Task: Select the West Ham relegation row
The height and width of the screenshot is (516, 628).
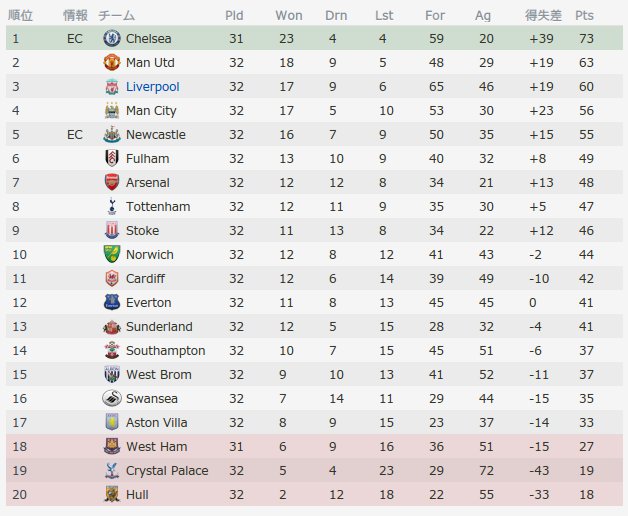Action: (314, 446)
